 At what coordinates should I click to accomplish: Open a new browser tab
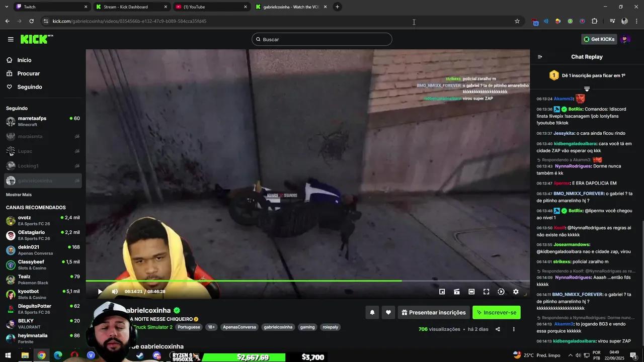[x=337, y=7]
